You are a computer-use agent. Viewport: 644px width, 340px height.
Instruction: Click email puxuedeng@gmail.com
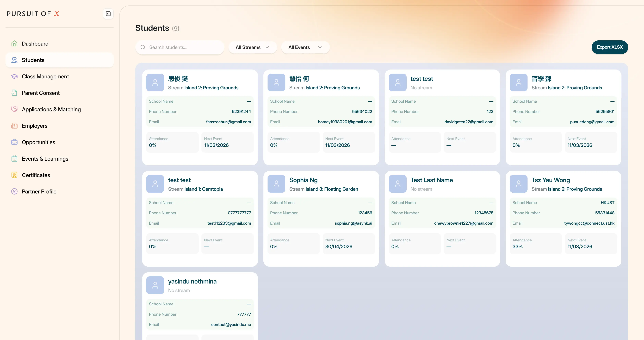[x=592, y=122]
